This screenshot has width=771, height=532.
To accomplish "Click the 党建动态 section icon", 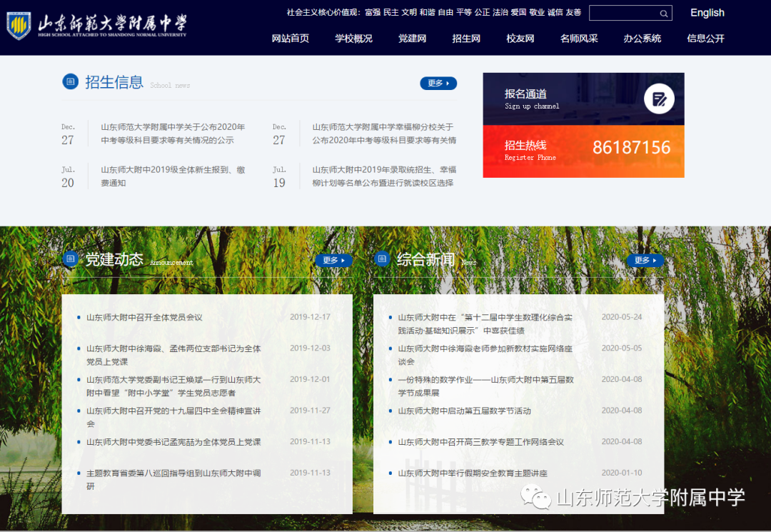I will pyautogui.click(x=70, y=259).
